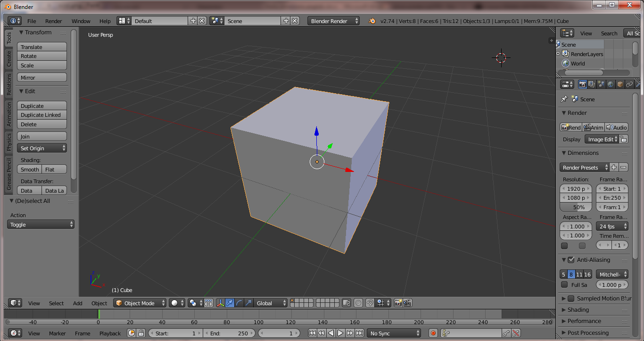The width and height of the screenshot is (644, 341).
Task: Click the auto keyframe record button
Action: point(434,333)
